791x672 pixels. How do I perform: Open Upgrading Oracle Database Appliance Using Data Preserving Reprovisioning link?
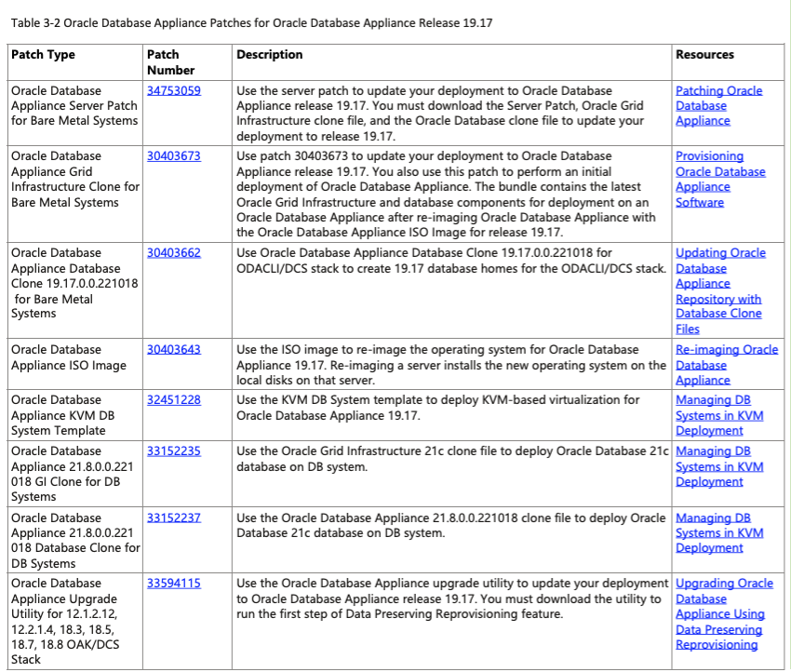point(724,614)
